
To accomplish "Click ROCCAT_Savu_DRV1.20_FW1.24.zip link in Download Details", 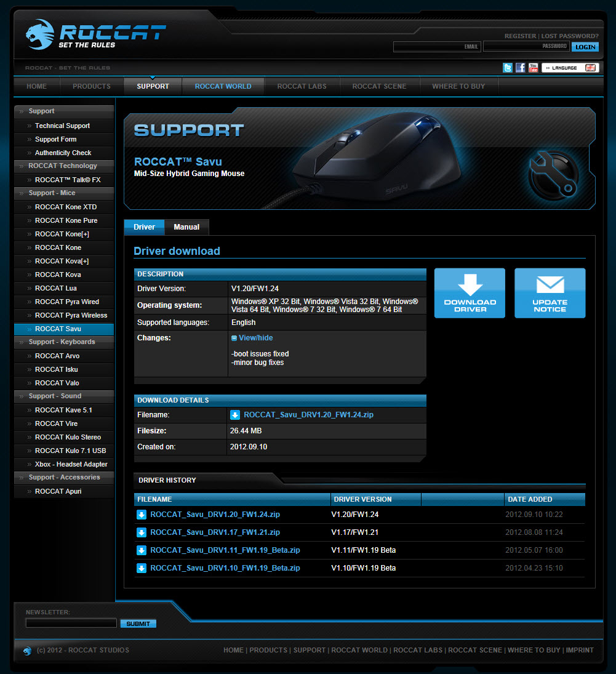I will (x=309, y=415).
